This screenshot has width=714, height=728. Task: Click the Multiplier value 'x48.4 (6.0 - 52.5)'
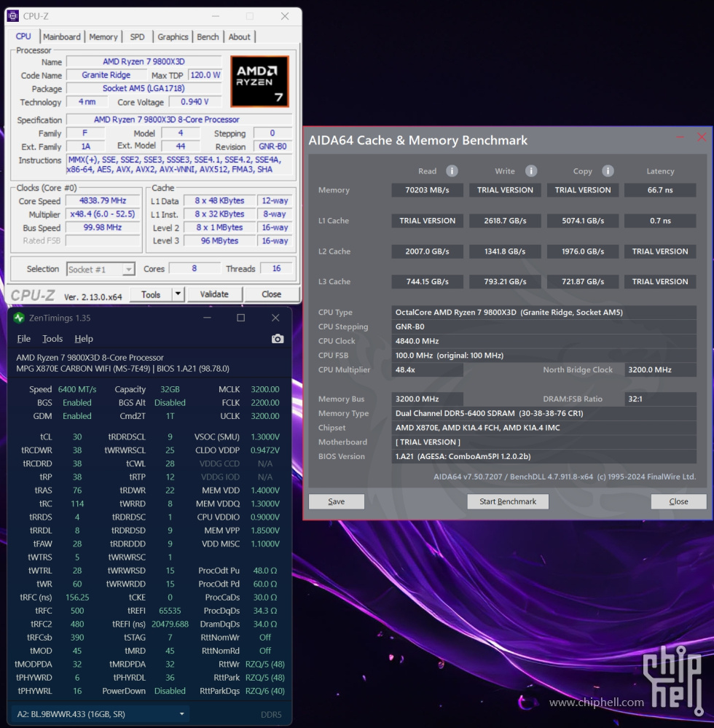[103, 214]
